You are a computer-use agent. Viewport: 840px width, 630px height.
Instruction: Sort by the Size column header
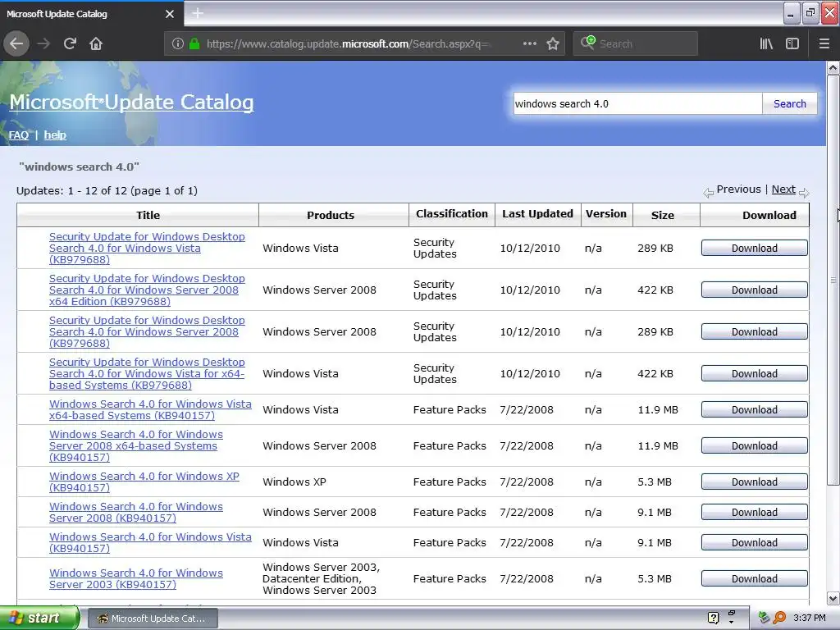[663, 216]
